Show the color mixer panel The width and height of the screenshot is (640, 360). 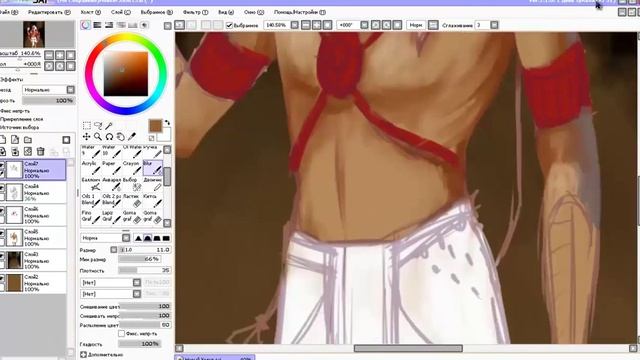[x=121, y=25]
